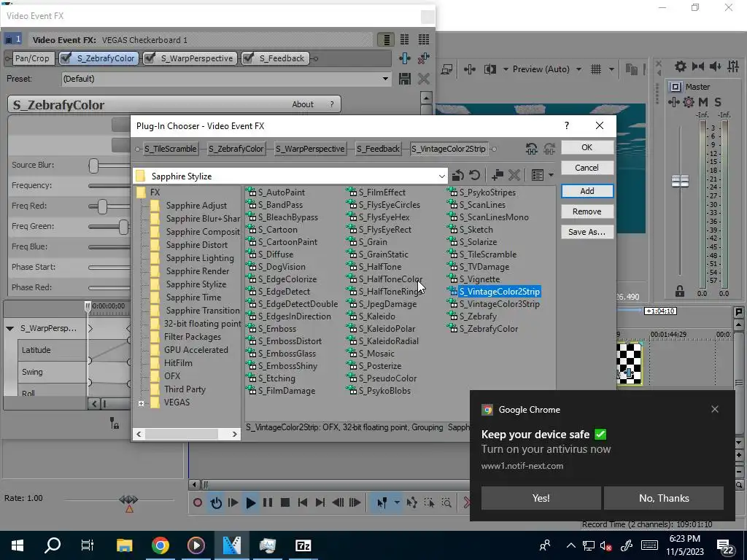Click the checkerboard clip thumbnail on timeline
The width and height of the screenshot is (747, 560).
pyautogui.click(x=629, y=363)
